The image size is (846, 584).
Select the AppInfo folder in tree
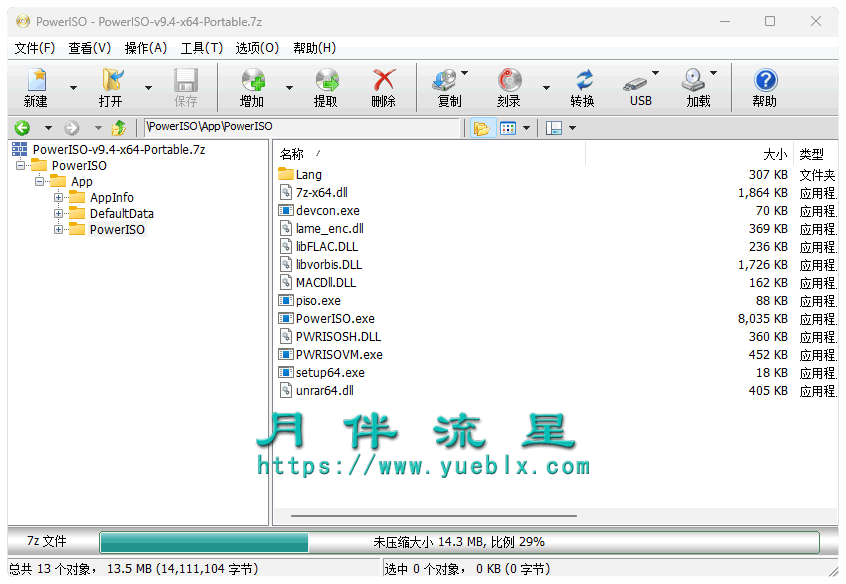tap(112, 198)
